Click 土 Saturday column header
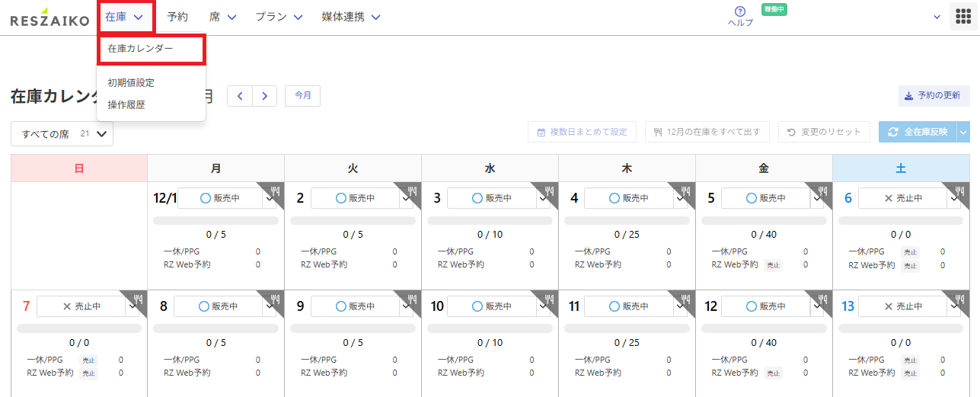Viewport: 980px width, 397px height. coord(901,168)
